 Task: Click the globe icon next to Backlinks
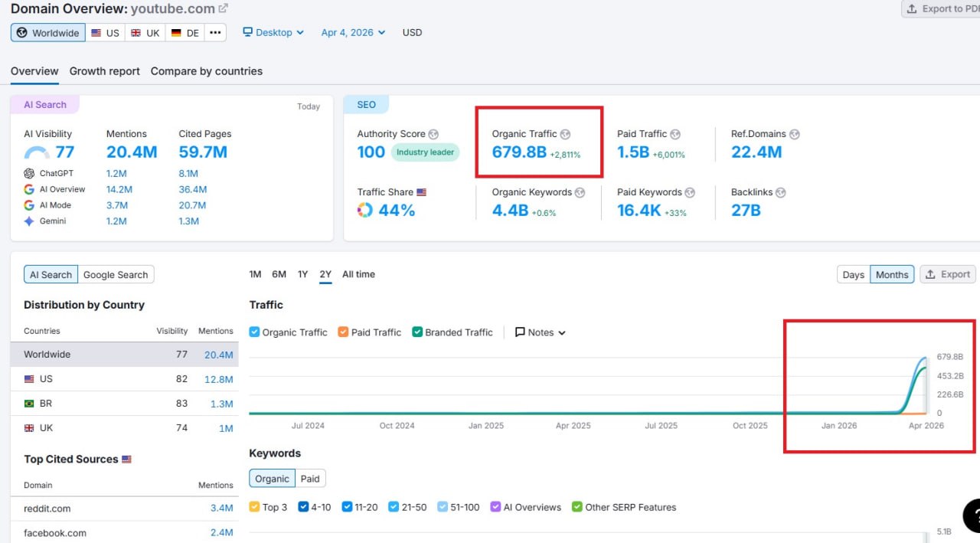[780, 192]
